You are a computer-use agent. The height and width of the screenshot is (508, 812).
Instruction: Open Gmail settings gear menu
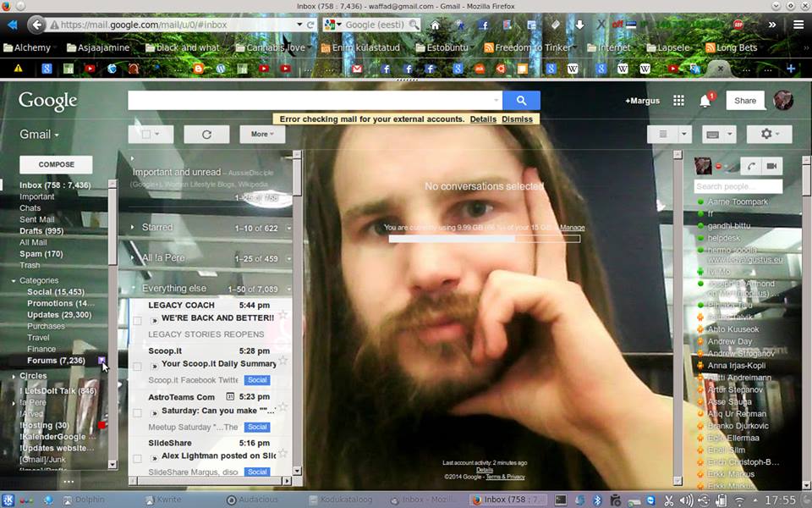coord(769,135)
